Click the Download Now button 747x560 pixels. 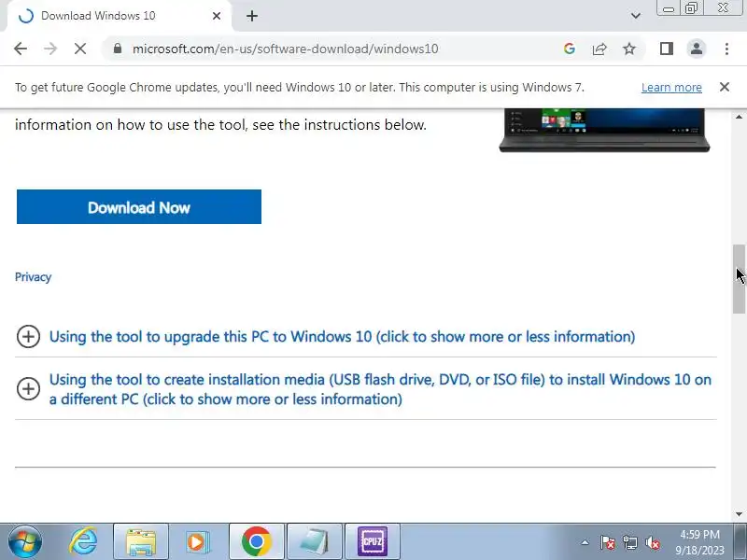(x=139, y=206)
